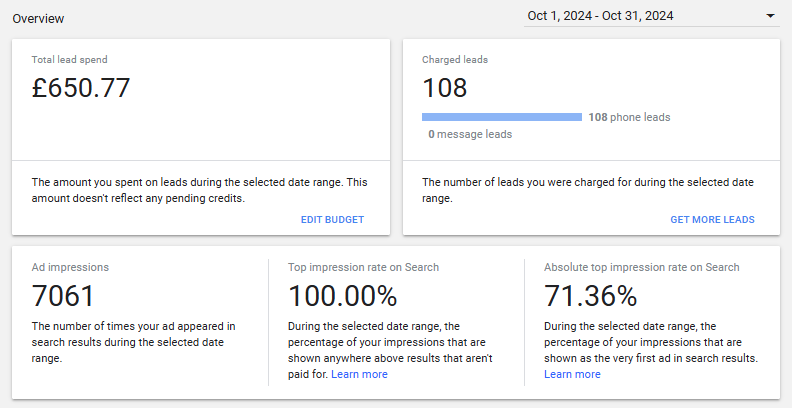Screen dimensions: 792x408
Task: Click the Ad impressions label
Action: click(x=70, y=267)
